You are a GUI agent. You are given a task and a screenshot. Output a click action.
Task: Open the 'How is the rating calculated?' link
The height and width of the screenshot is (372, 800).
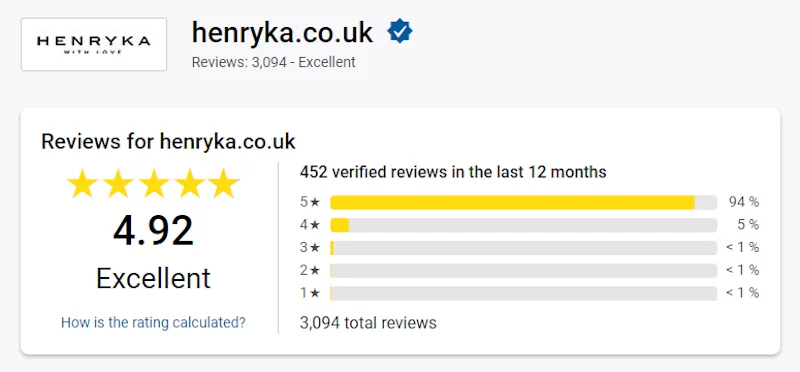pos(153,323)
